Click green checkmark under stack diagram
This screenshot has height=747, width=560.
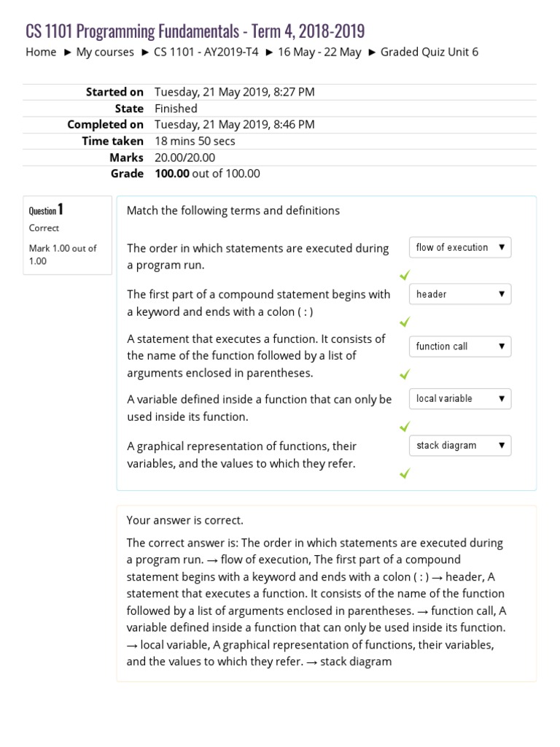pos(405,473)
